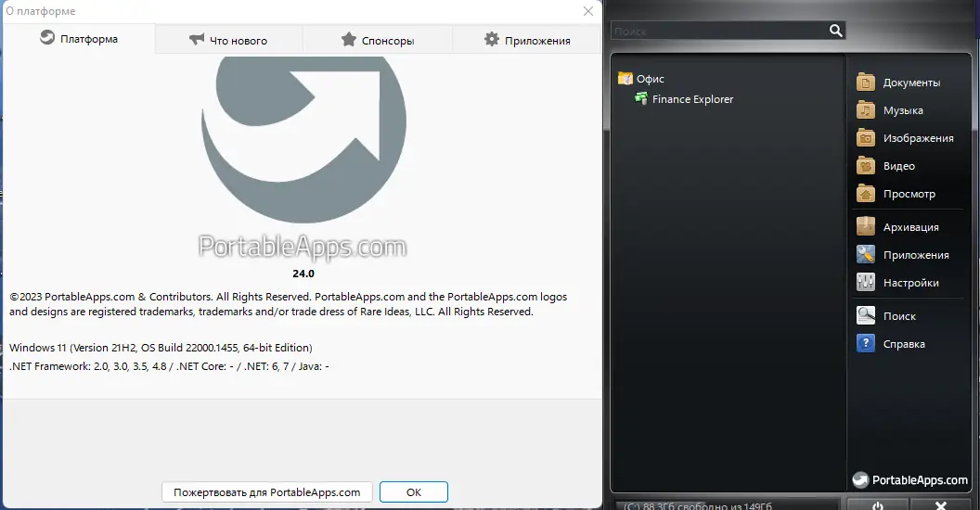This screenshot has width=980, height=510.
Task: Open the Документы folder icon
Action: (x=866, y=83)
